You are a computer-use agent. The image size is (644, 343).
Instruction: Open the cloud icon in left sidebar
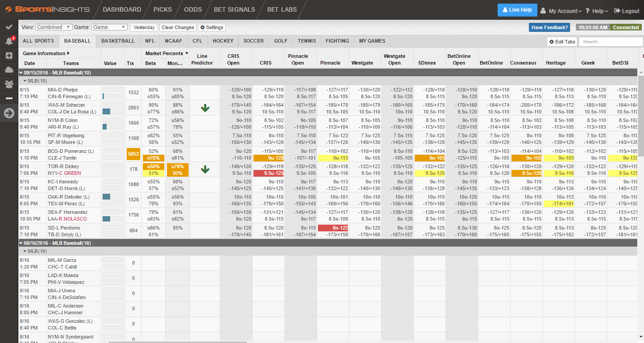pos(9,69)
